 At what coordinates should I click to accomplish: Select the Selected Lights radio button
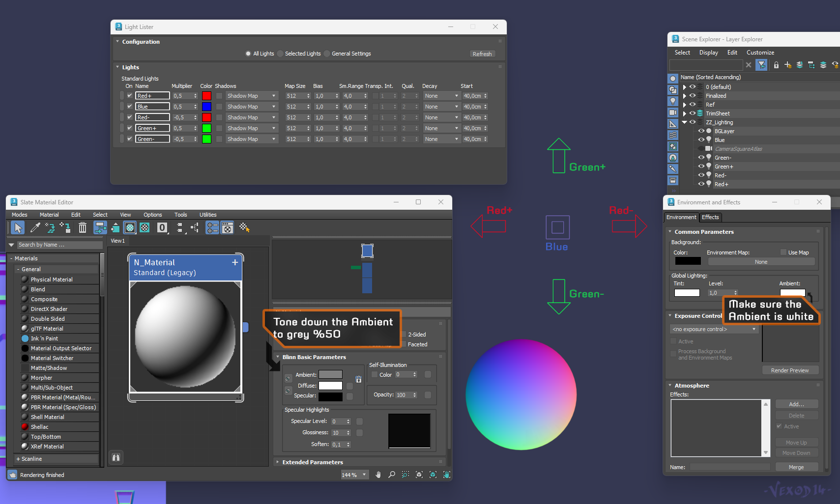(280, 54)
